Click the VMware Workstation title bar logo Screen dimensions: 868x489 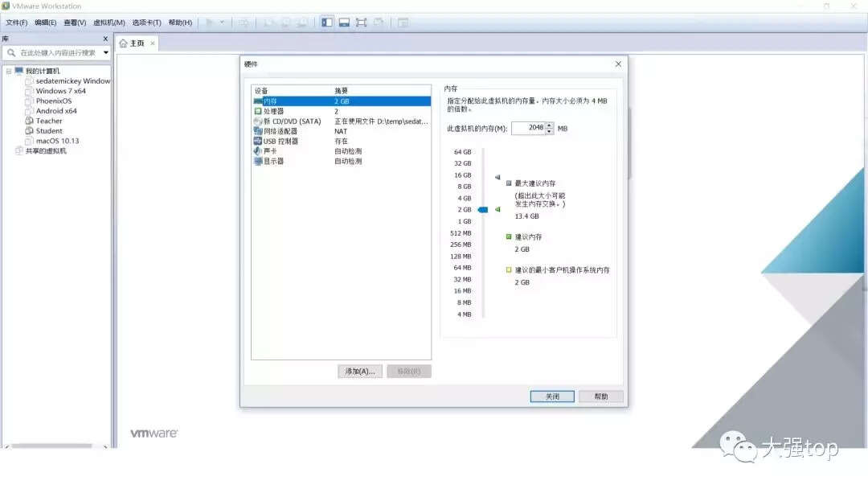[x=6, y=6]
